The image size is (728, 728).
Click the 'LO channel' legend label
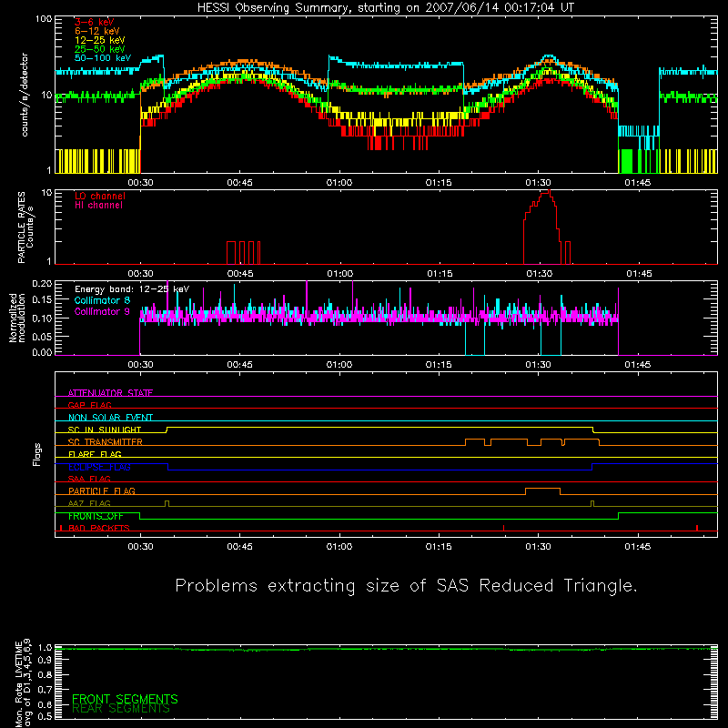pyautogui.click(x=100, y=196)
